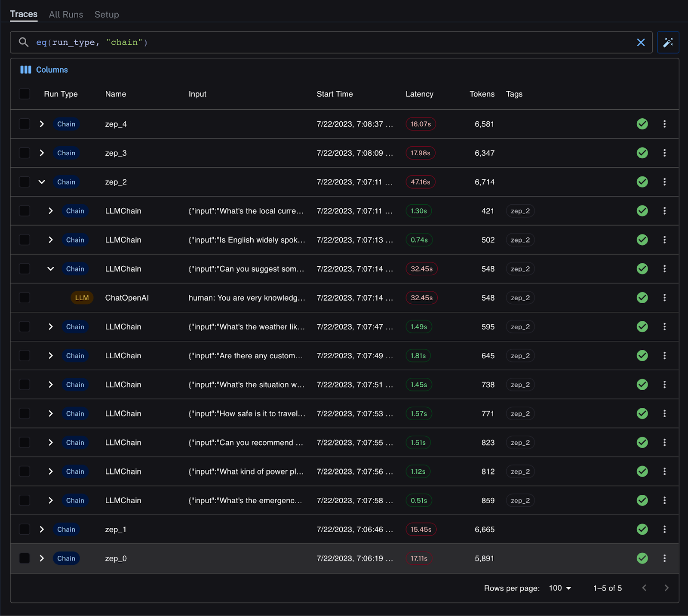This screenshot has height=616, width=688.
Task: Click the green status icon for zep_0
Action: 642,558
